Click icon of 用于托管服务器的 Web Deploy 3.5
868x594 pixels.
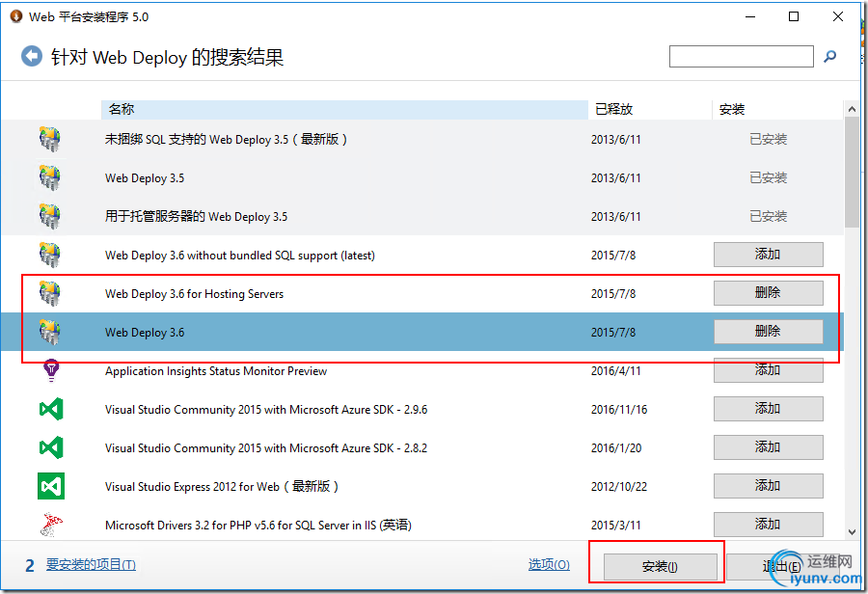tap(50, 216)
